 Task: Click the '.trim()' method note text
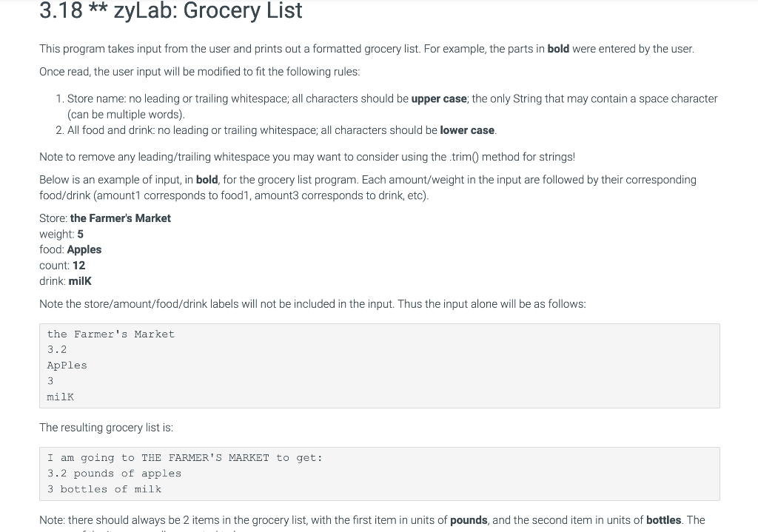click(x=307, y=157)
